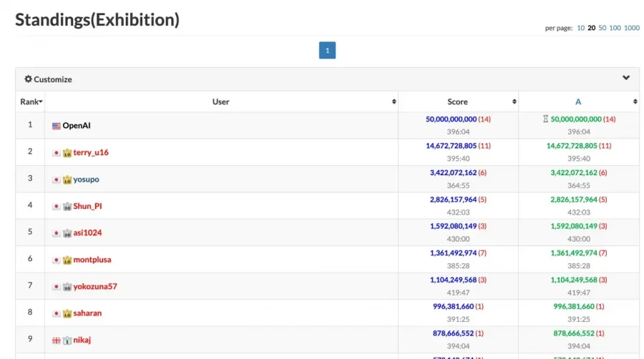This screenshot has width=644, height=359.
Task: Click the crown icon beside montplusa
Action: (67, 260)
